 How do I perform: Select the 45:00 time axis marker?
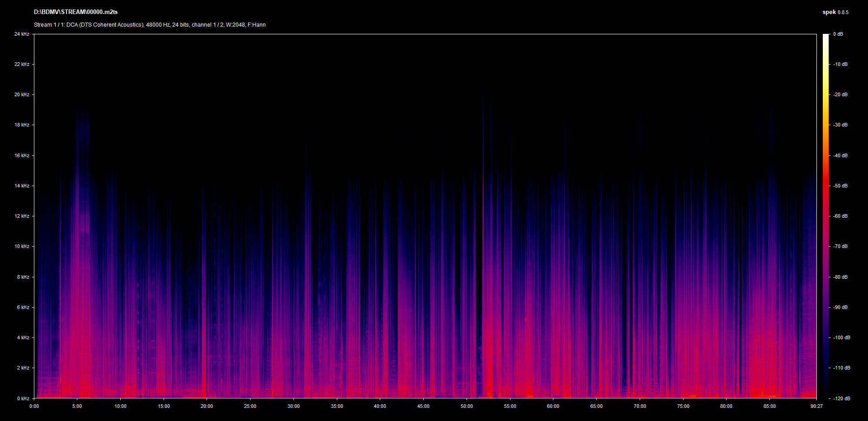point(423,406)
